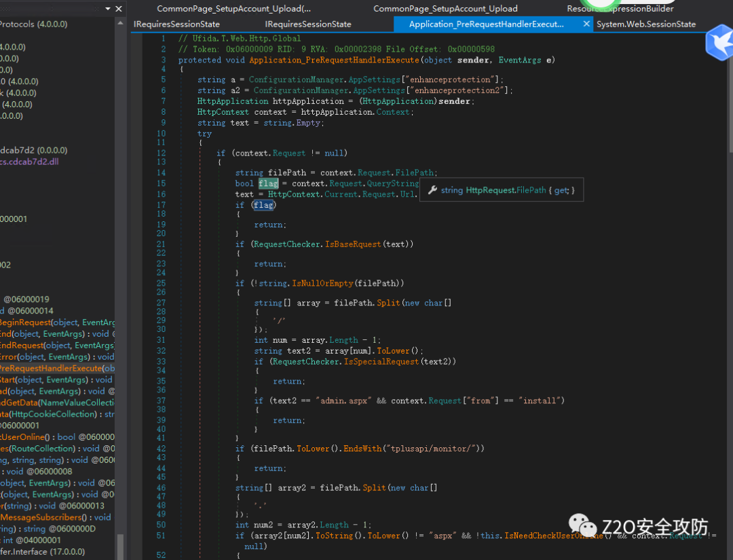Screen dimensions: 733x560
Task: Select the Application_PreRequestHandlerExecut... tab
Action: (x=486, y=24)
